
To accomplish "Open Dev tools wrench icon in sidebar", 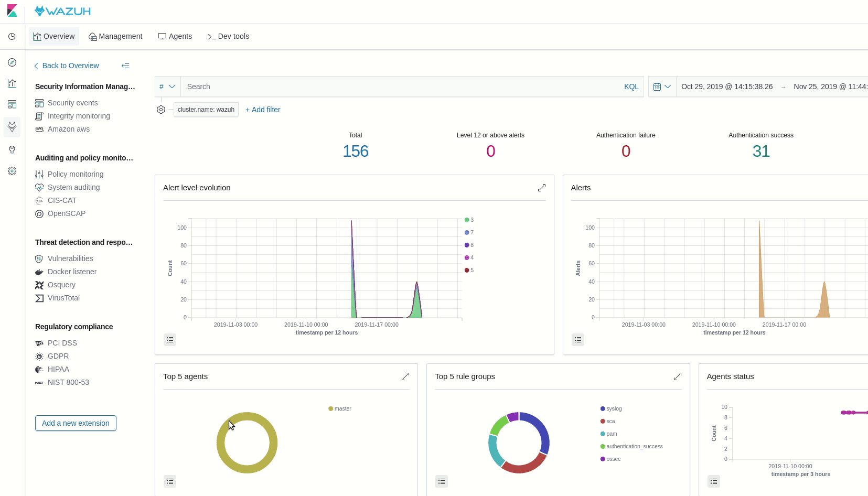I will (x=12, y=150).
